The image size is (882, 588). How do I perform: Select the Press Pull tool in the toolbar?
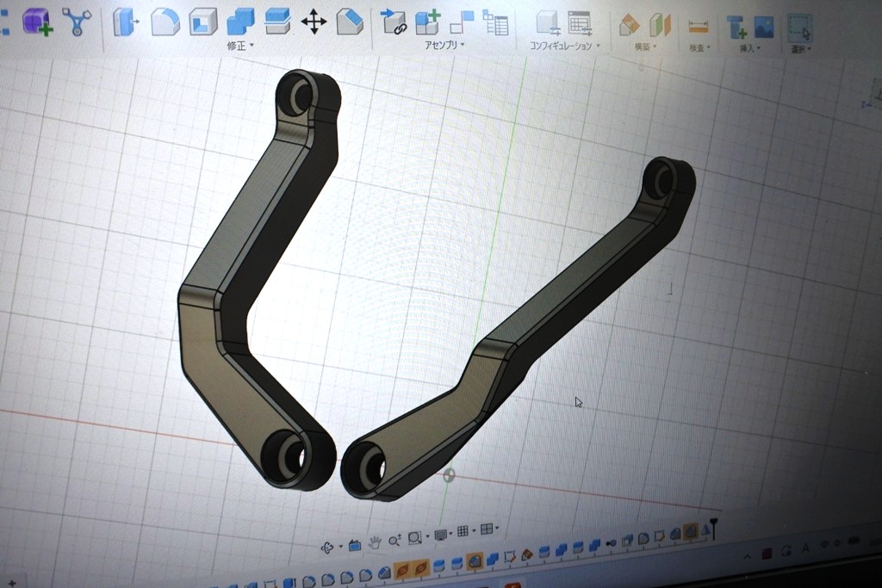(x=125, y=21)
